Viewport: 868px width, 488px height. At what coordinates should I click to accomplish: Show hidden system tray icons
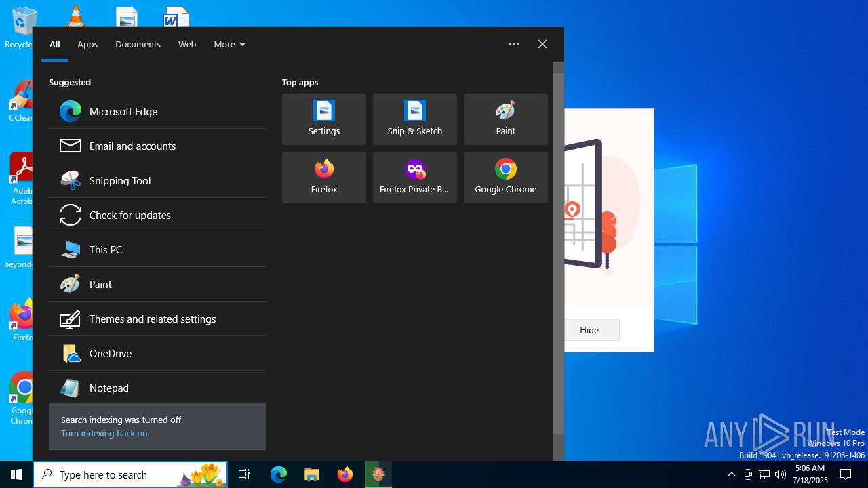click(x=731, y=474)
